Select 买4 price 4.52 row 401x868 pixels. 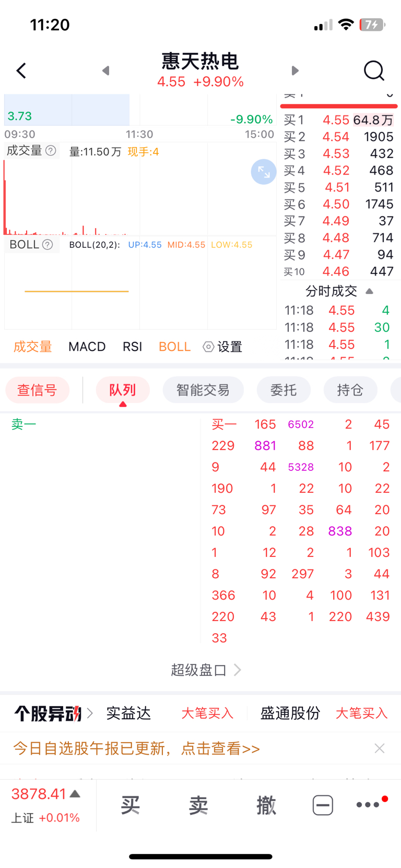point(338,170)
